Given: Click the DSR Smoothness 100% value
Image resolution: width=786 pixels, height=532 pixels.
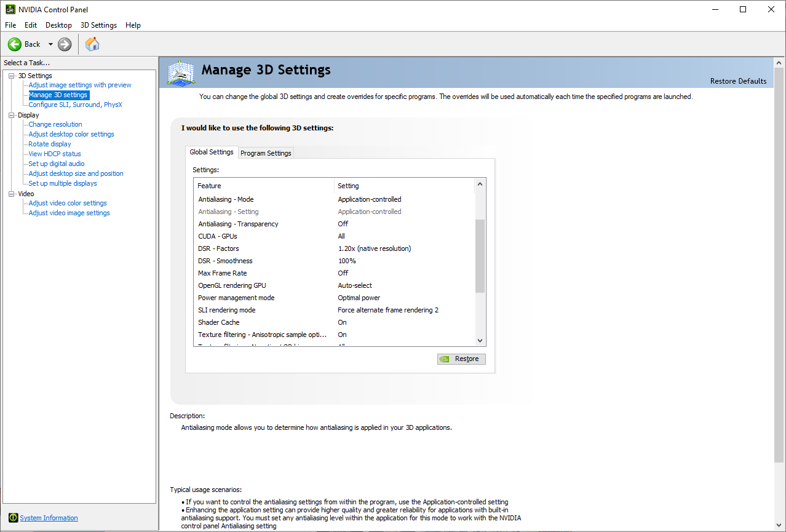Looking at the screenshot, I should click(x=347, y=261).
